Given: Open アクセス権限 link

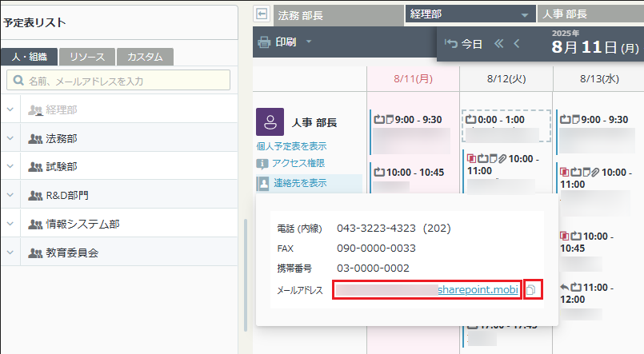Looking at the screenshot, I should [x=298, y=163].
